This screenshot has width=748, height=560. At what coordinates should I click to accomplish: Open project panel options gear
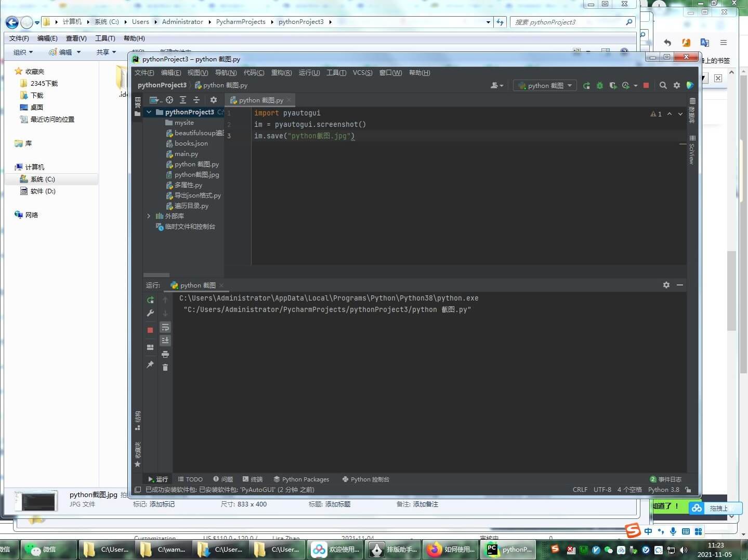pos(213,100)
